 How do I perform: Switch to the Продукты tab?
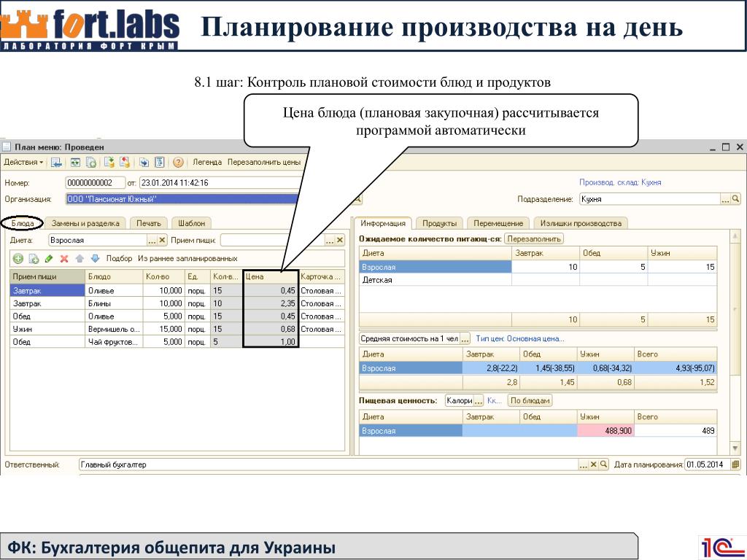point(439,223)
